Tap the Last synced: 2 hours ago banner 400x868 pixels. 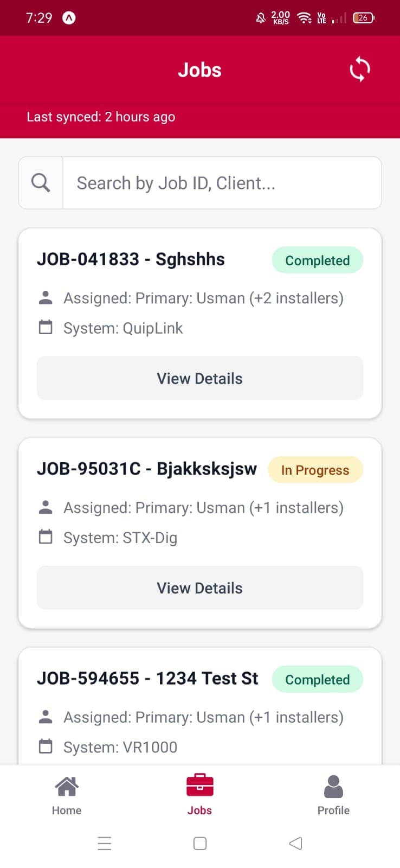[101, 117]
